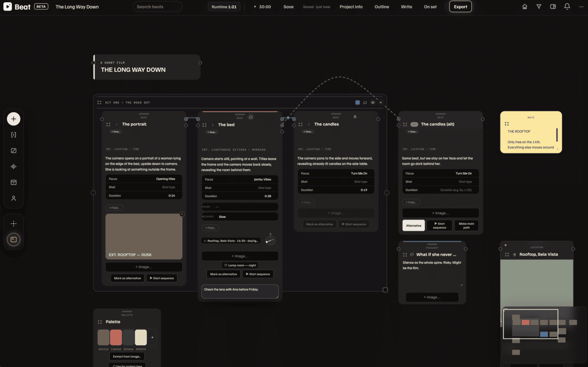Open the comment icon on The bed beat
The width and height of the screenshot is (588, 367).
[x=251, y=117]
